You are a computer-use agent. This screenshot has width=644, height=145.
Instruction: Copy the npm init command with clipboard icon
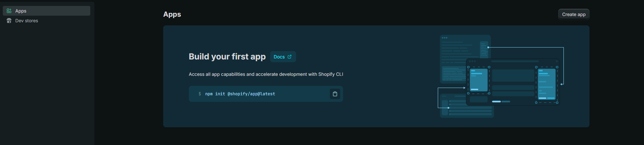(335, 94)
